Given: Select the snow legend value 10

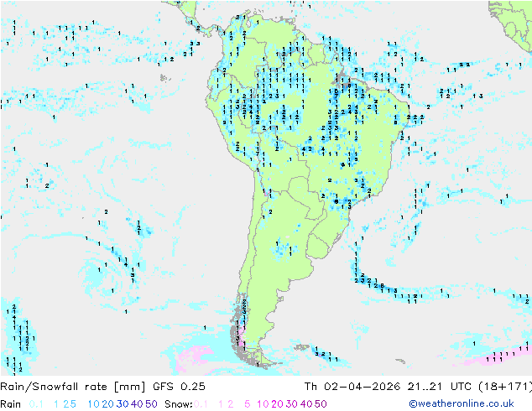Looking at the screenshot, I should (263, 404).
